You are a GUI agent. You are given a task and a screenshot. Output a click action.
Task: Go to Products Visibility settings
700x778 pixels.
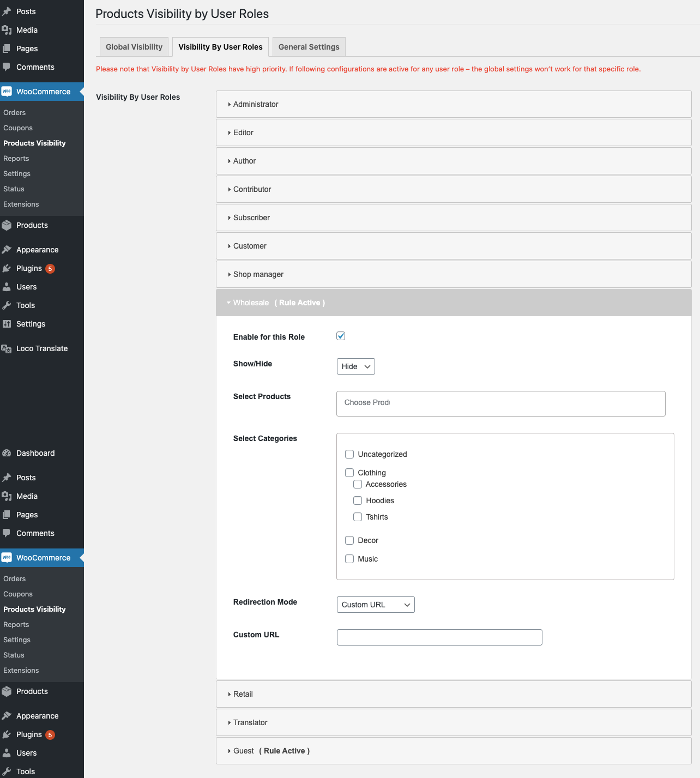pyautogui.click(x=34, y=143)
